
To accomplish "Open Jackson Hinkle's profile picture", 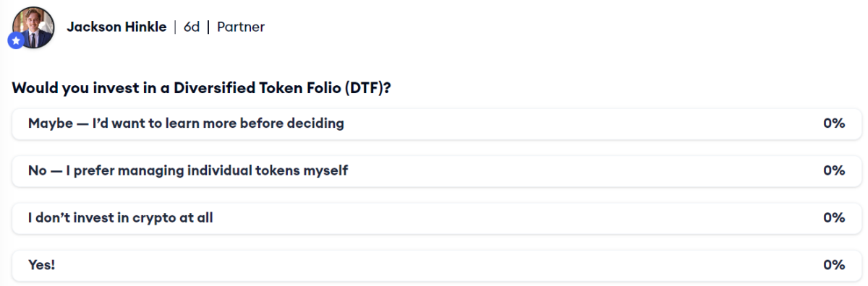I will (x=33, y=27).
